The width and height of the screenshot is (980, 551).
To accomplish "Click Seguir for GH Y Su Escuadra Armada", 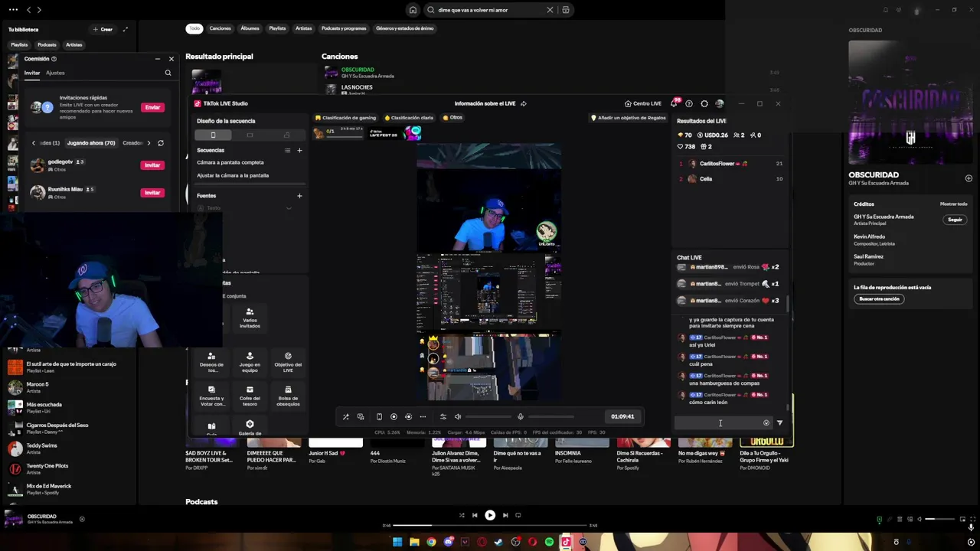I will click(x=955, y=220).
